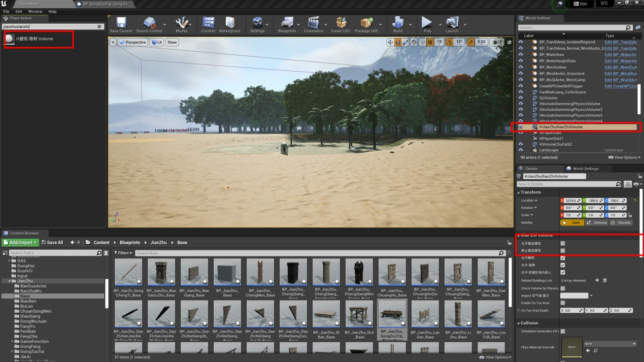Open the Filters dropdown in Content Browser
The height and width of the screenshot is (362, 644).
[x=123, y=253]
